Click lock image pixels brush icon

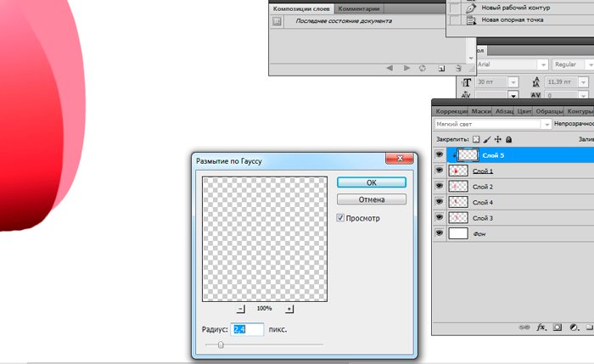pyautogui.click(x=487, y=139)
